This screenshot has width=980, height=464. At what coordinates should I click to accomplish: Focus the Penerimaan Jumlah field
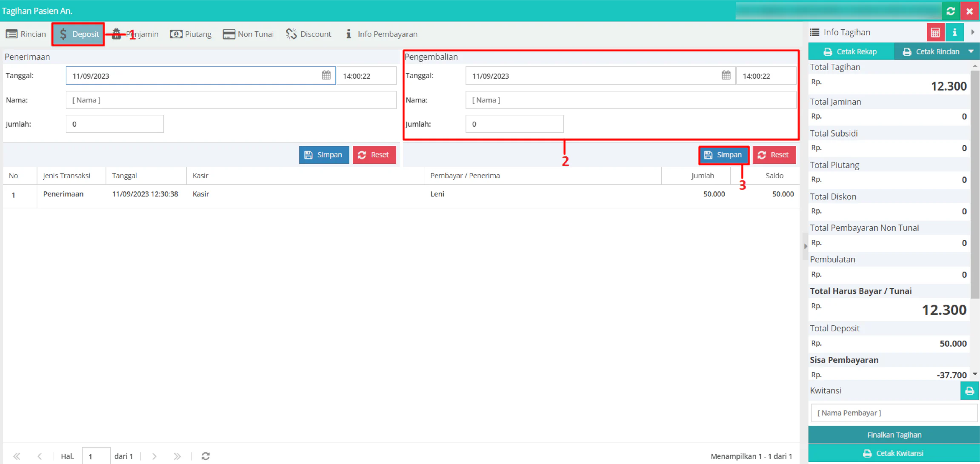[x=114, y=124]
